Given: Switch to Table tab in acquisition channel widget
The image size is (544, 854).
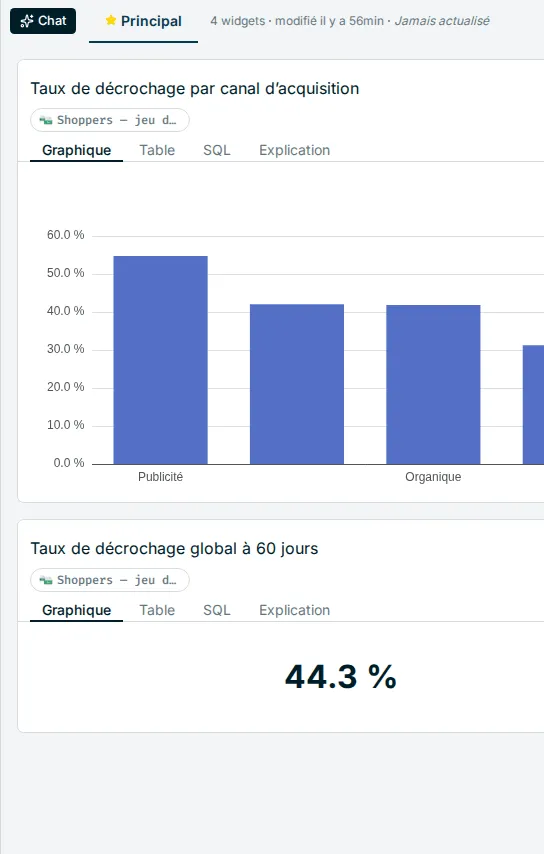Looking at the screenshot, I should click(x=157, y=150).
